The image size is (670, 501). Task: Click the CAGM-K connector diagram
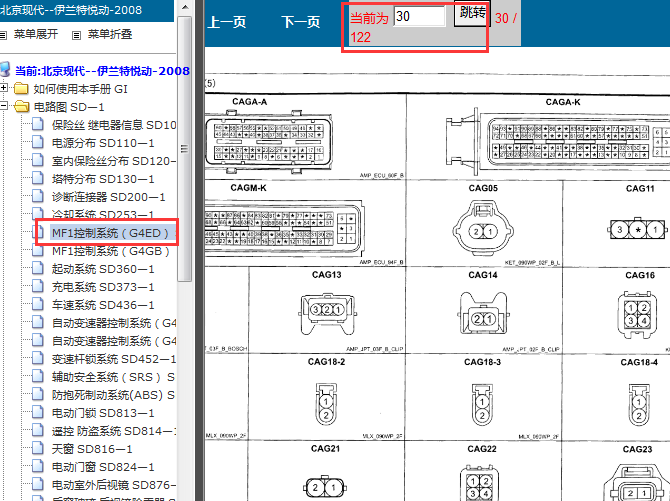pyautogui.click(x=284, y=229)
